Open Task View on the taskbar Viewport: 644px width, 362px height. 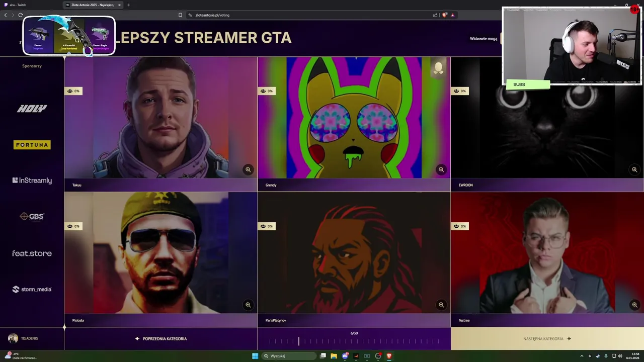coord(323,356)
